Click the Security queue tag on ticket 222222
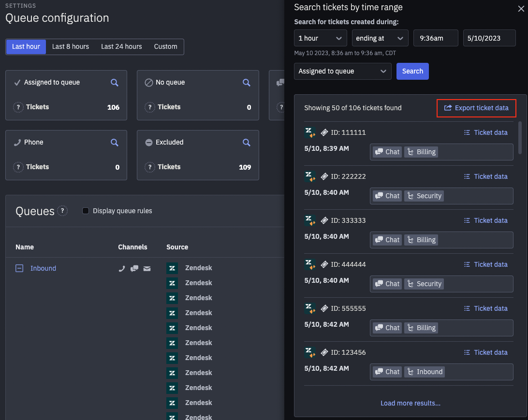The height and width of the screenshot is (420, 528). pyautogui.click(x=424, y=196)
